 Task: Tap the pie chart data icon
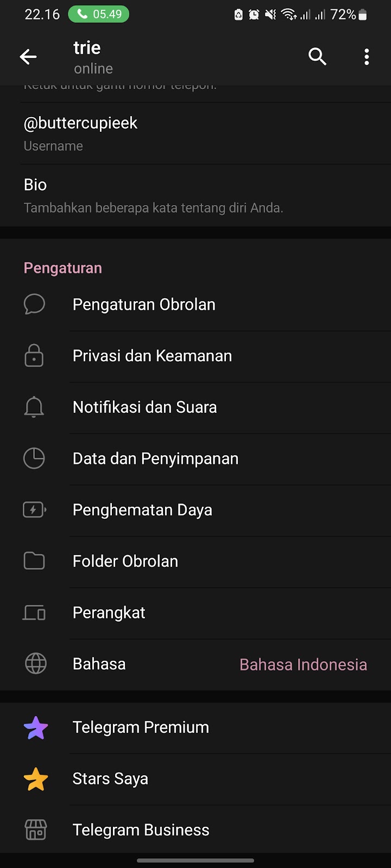[34, 458]
